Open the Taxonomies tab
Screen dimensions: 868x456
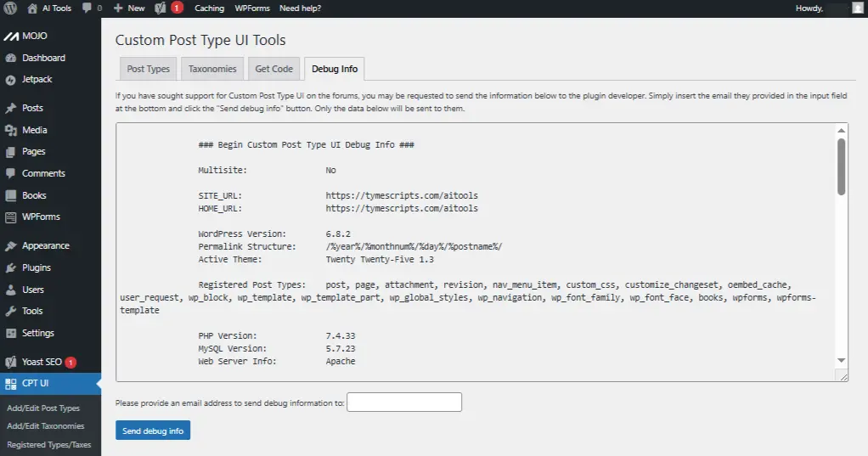212,69
